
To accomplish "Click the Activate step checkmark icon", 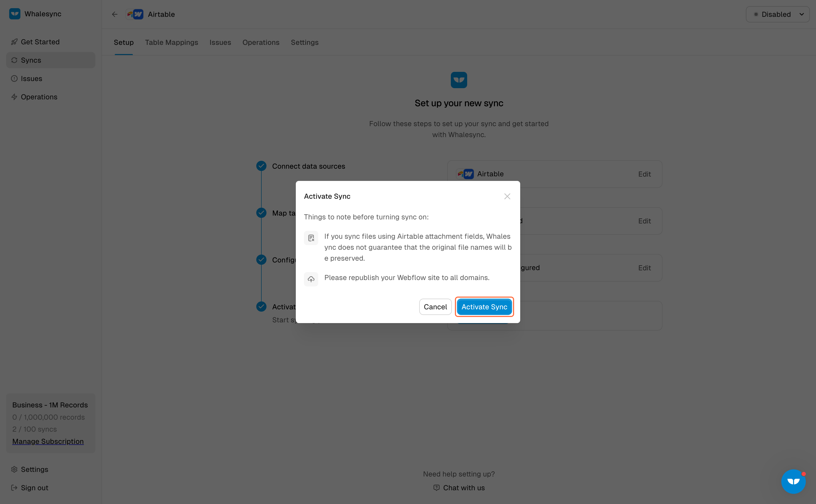I will pyautogui.click(x=261, y=306).
